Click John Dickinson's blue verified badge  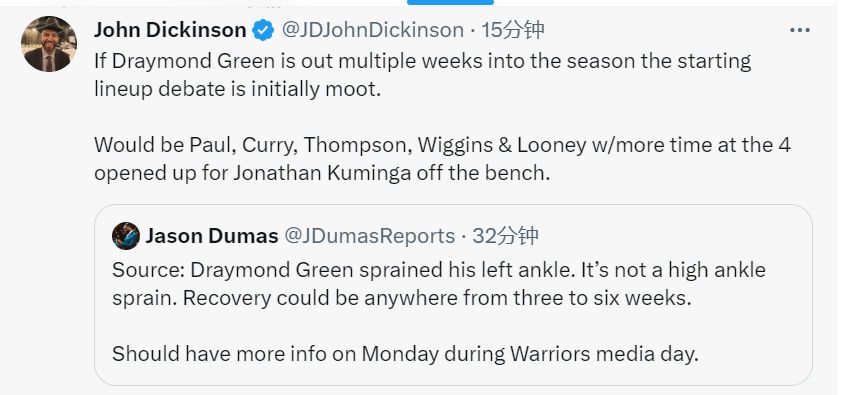pos(263,30)
